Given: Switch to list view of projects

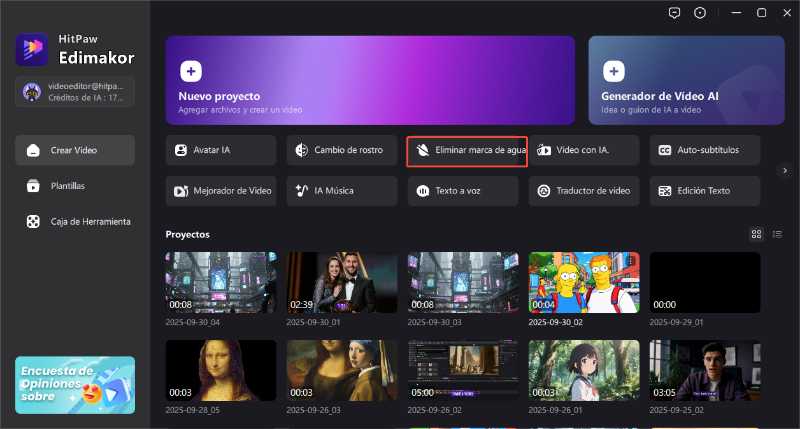Looking at the screenshot, I should [777, 234].
